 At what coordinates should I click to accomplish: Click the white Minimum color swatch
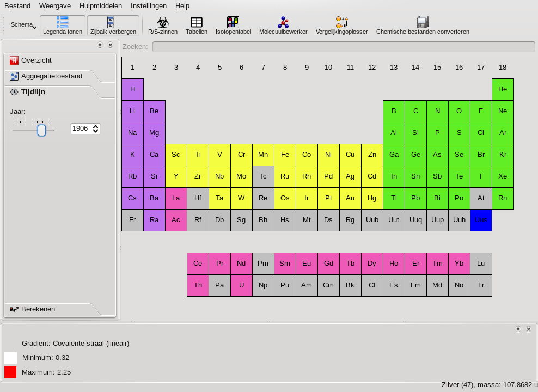point(11,358)
